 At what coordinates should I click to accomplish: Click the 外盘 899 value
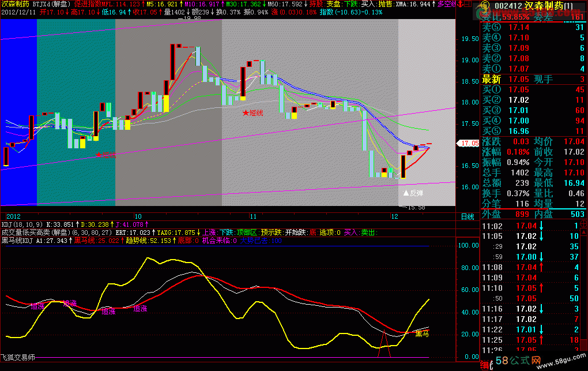522,214
